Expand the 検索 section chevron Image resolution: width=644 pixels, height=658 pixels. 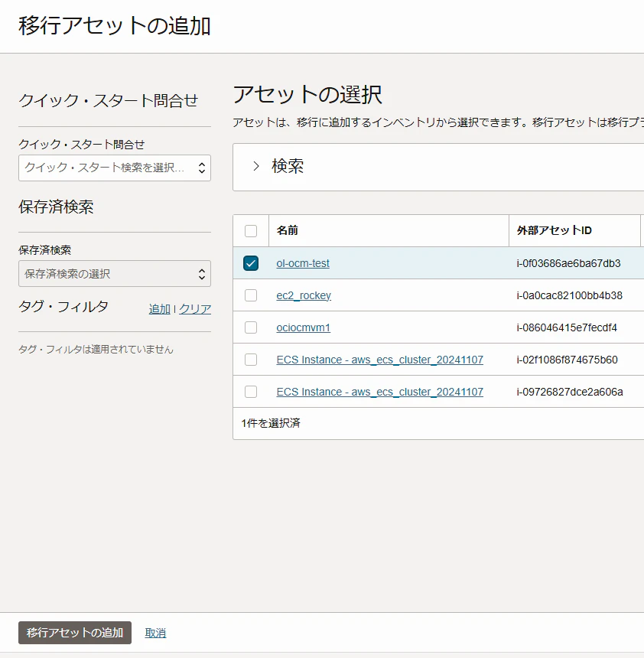coord(256,166)
